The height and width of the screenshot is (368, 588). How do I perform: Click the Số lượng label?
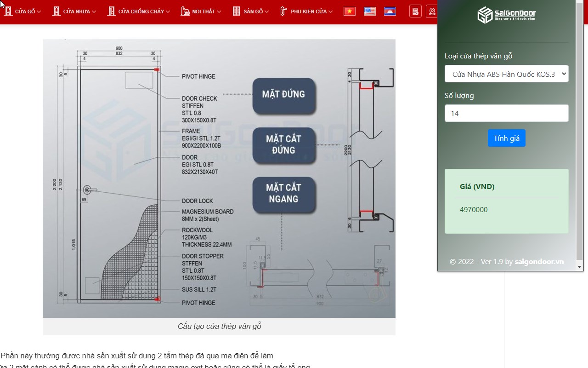(x=459, y=96)
